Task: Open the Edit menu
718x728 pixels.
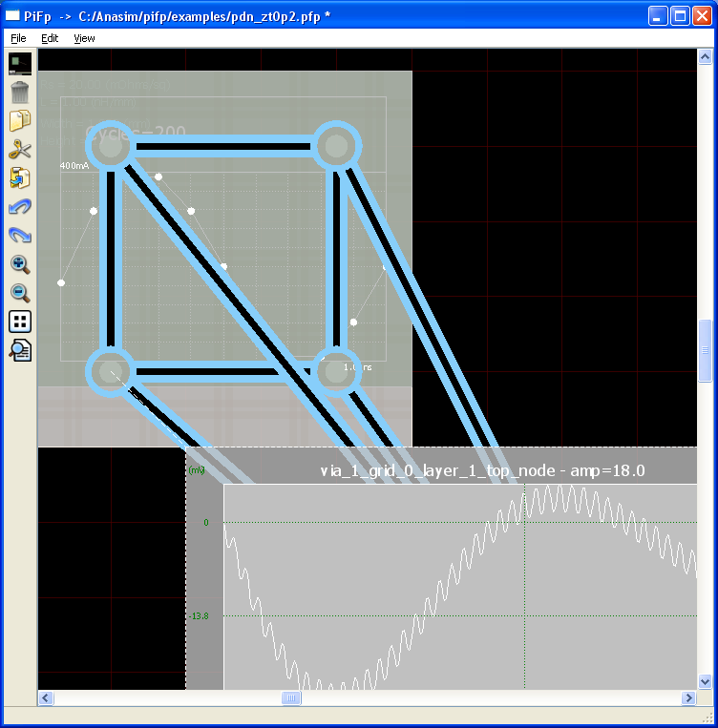Action: [x=50, y=38]
